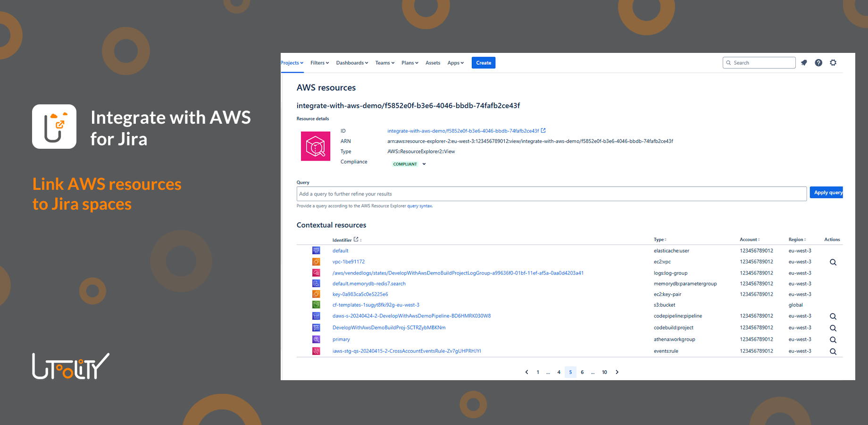Viewport: 868px width, 425px height.
Task: Switch to the Filters menu item
Action: click(x=319, y=62)
